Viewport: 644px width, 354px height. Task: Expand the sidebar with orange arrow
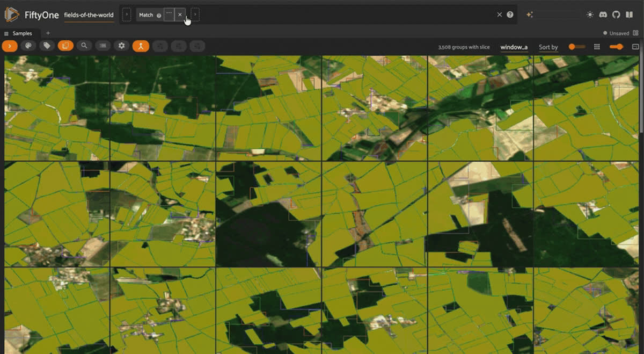point(10,46)
